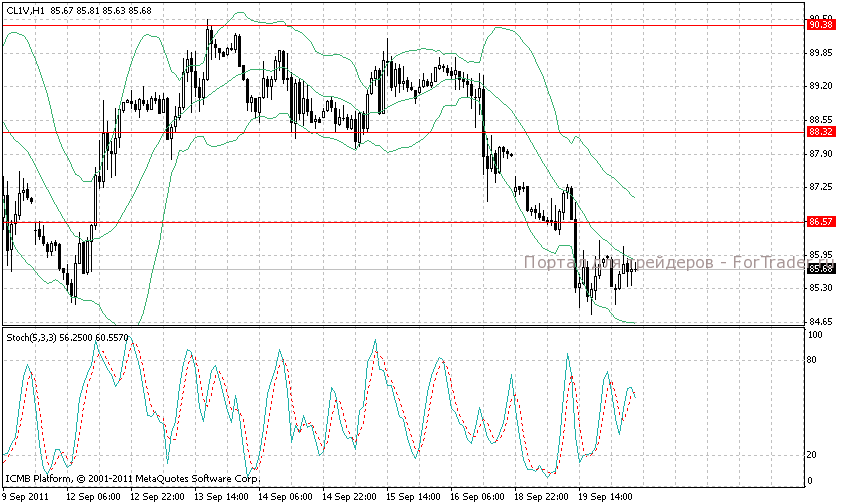The height and width of the screenshot is (504, 842).
Task: Click the 20 level on Stochastic scale
Action: click(x=813, y=455)
